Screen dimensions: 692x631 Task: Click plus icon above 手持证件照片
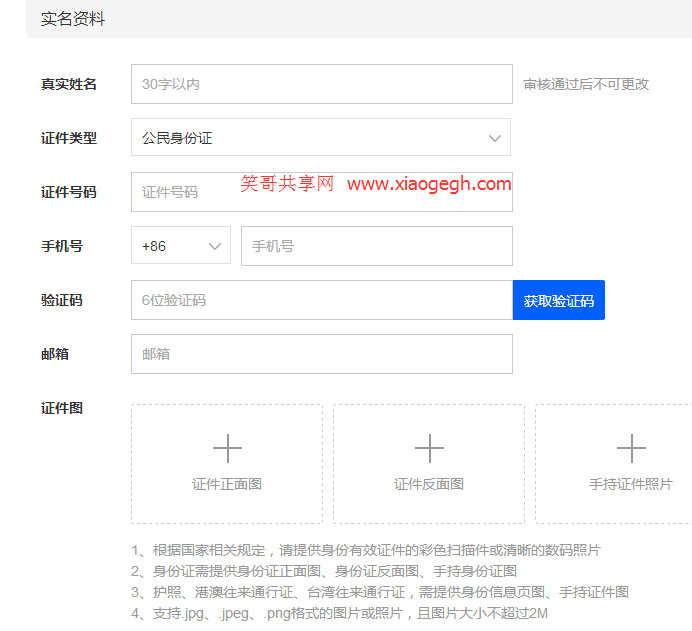pyautogui.click(x=632, y=448)
